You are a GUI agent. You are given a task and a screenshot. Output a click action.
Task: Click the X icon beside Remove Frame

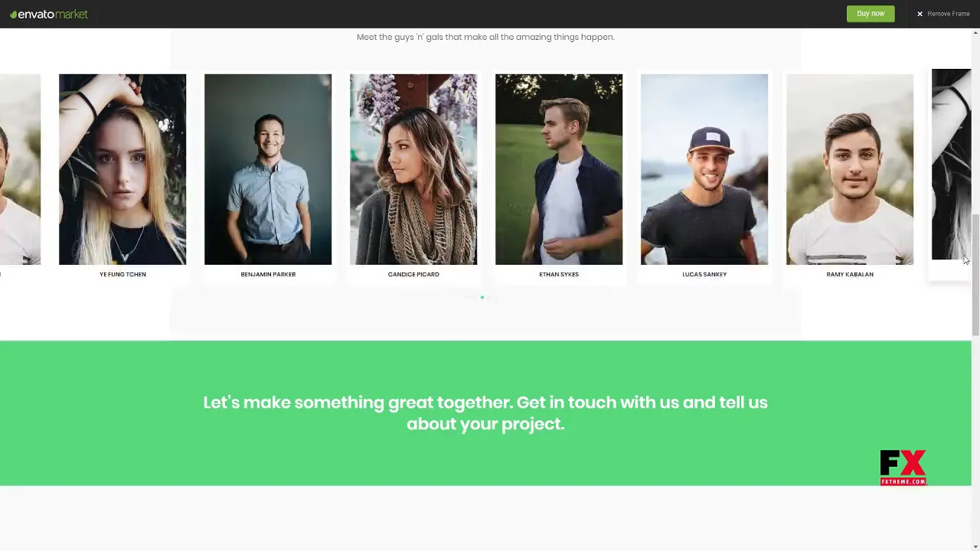(x=920, y=14)
